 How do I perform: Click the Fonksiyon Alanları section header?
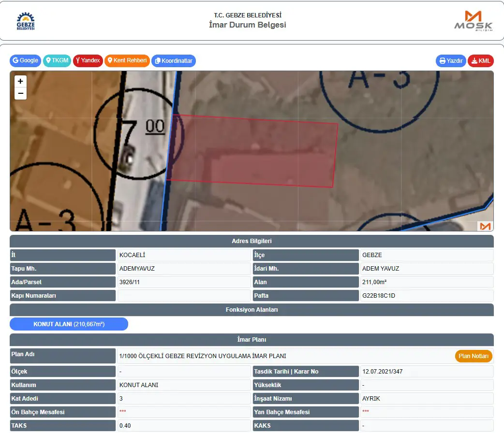[x=252, y=310]
